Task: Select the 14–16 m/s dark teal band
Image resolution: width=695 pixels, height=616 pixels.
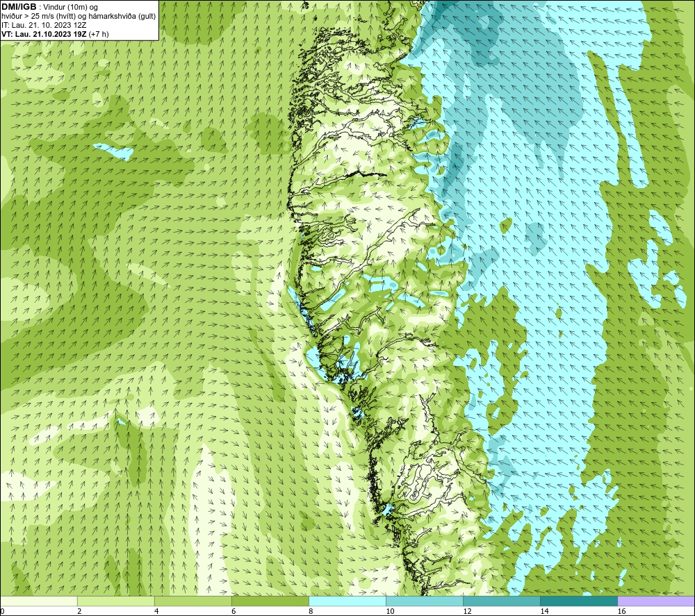Action: (x=578, y=601)
